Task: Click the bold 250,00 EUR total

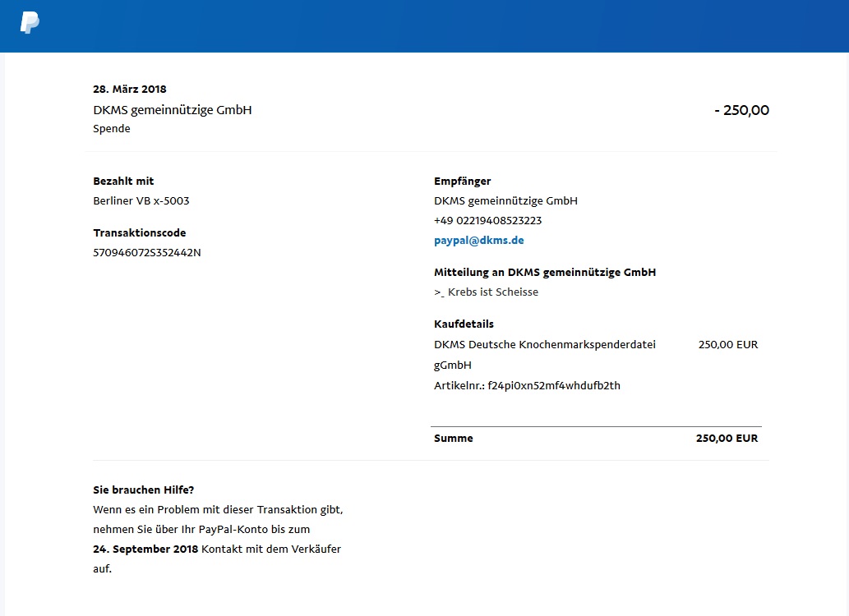Action: tap(727, 439)
